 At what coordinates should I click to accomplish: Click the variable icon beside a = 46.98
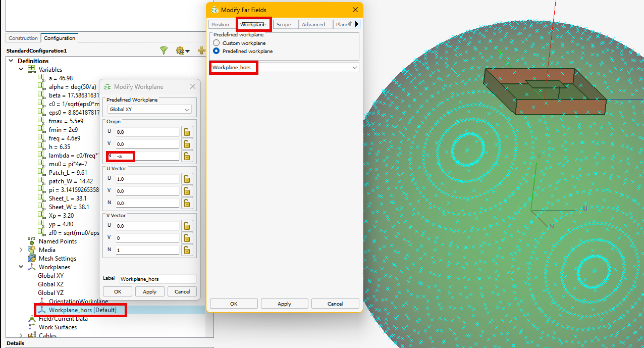(x=42, y=78)
